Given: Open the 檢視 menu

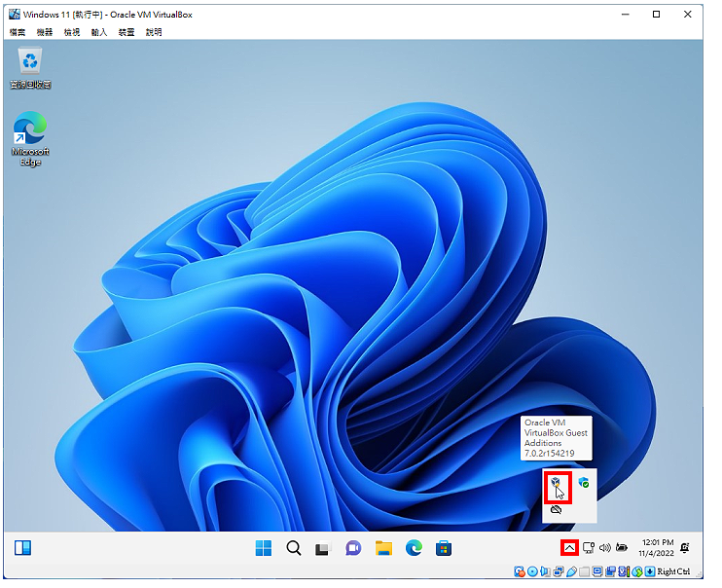Looking at the screenshot, I should [72, 32].
